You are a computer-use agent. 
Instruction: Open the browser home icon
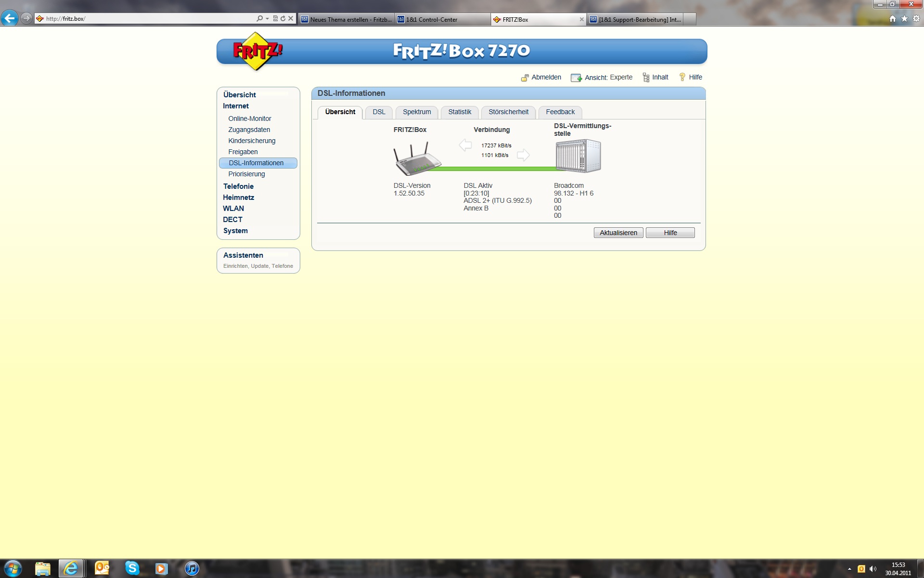coord(893,19)
